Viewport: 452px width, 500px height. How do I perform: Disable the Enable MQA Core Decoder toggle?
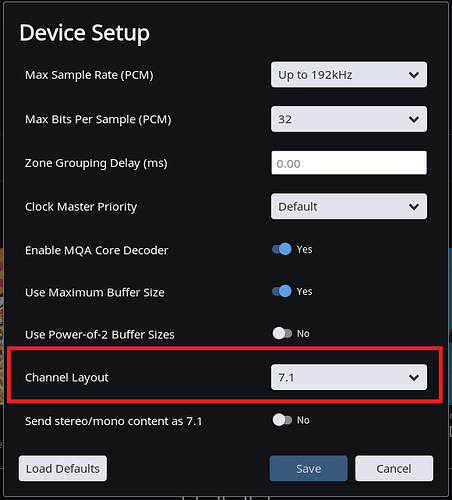pos(282,249)
